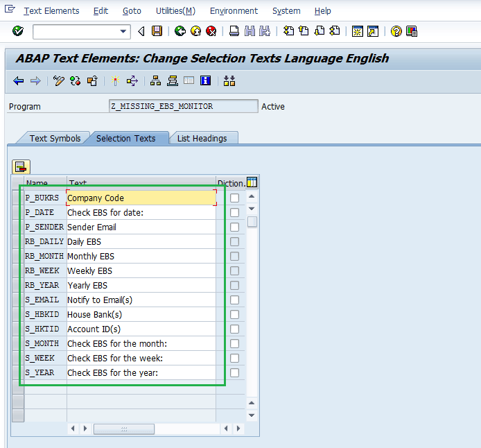Open the Goto menu
Image resolution: width=481 pixels, height=448 pixels.
tap(132, 11)
